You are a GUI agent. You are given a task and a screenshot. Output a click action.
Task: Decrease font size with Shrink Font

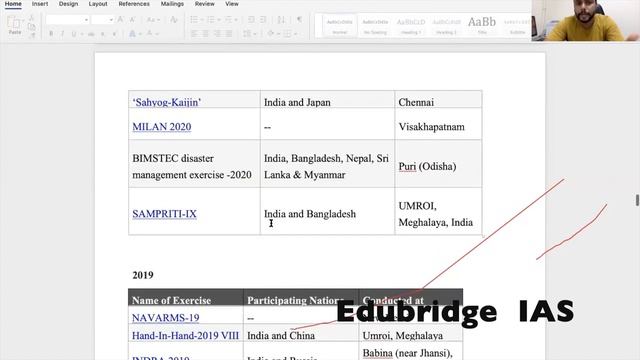[x=132, y=20]
